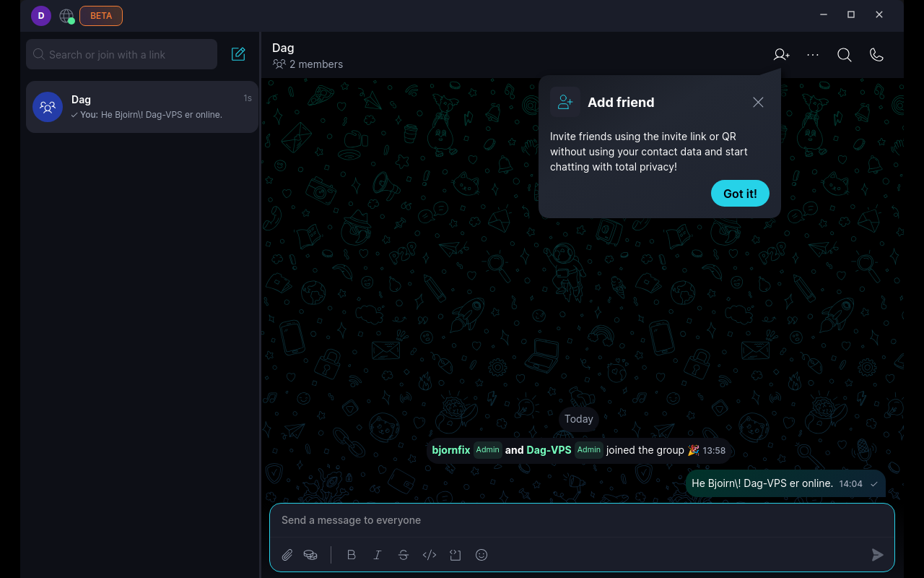Click the add friend icon in header
924x578 pixels.
coord(781,55)
